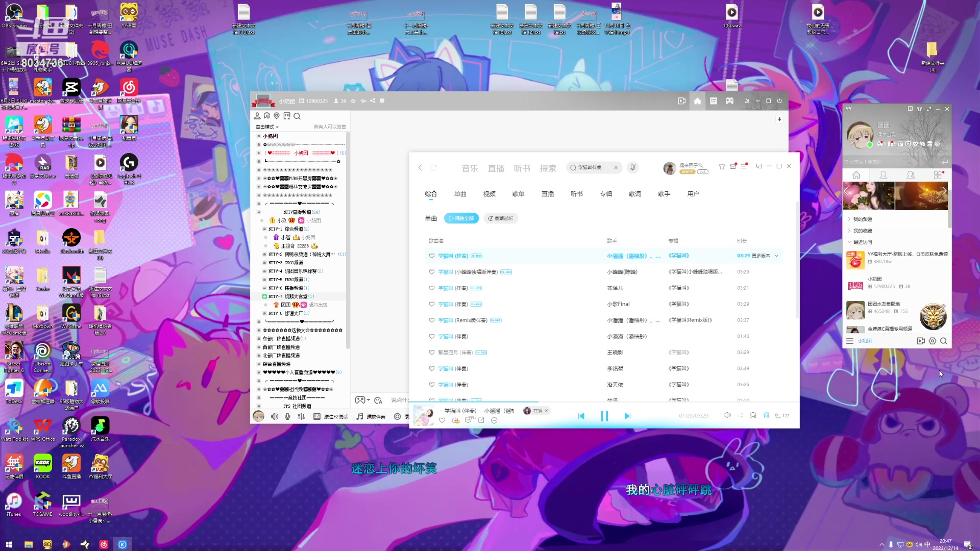This screenshot has width=980, height=551.
Task: Change the playback loop mode icon
Action: pos(740,415)
